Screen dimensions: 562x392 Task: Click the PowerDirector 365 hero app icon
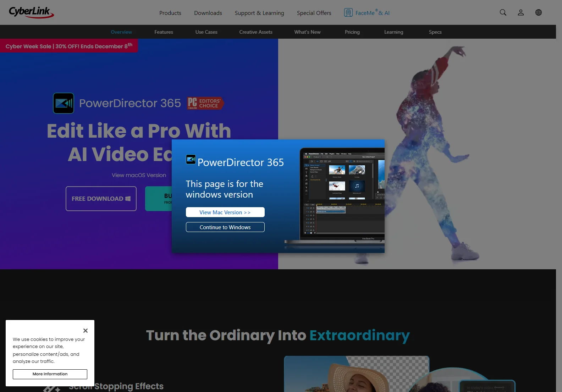point(64,103)
